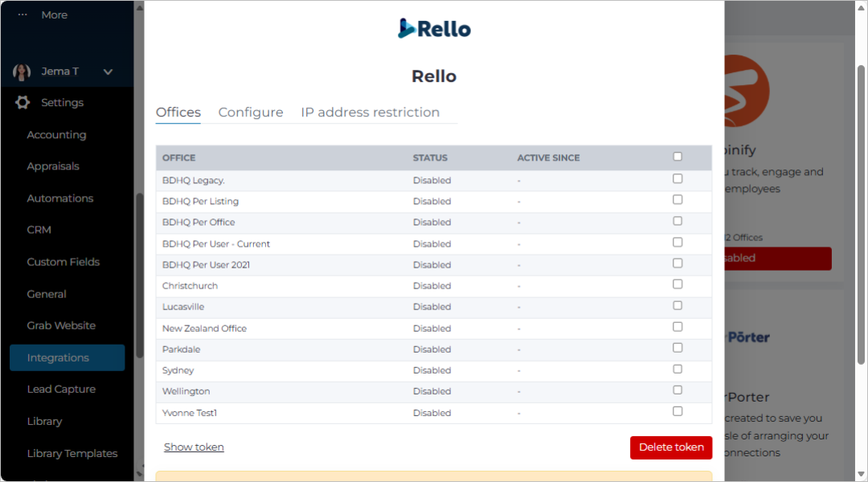Click the Lucasville office name
Image resolution: width=868 pixels, height=482 pixels.
[183, 307]
